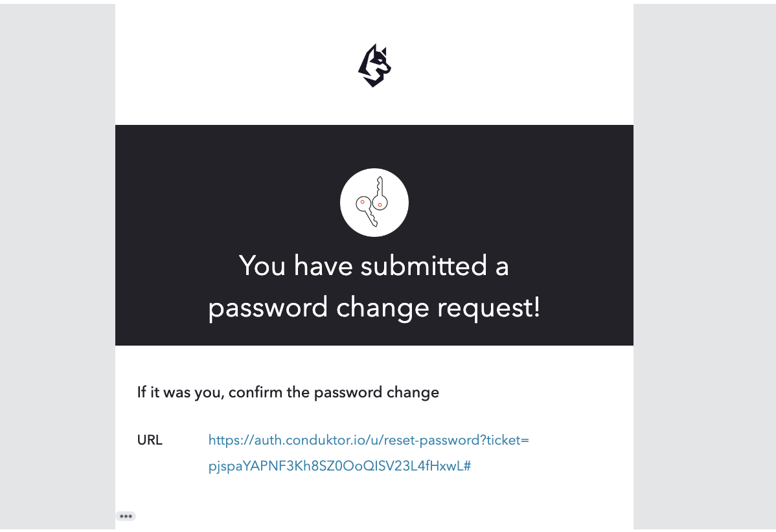Click the Conduktor wolf logo

pos(374,65)
